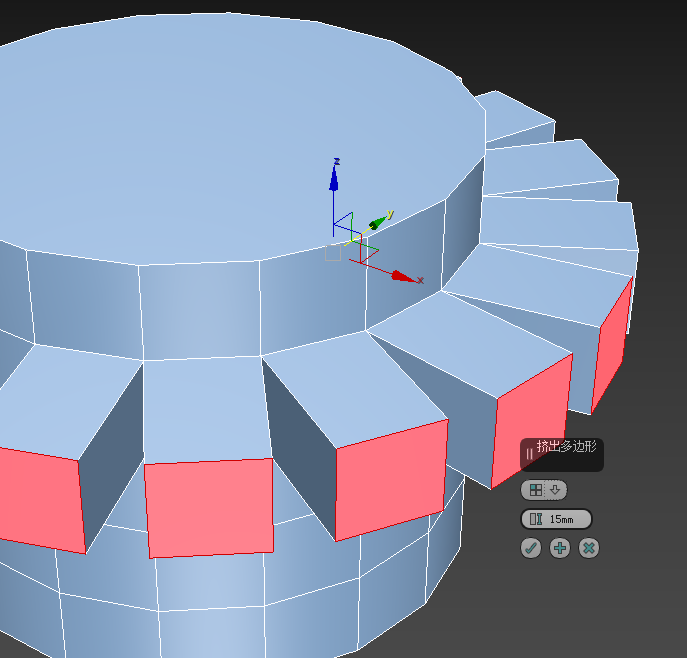The image size is (687, 658).
Task: Cancel the extrude with the X button
Action: (x=589, y=548)
